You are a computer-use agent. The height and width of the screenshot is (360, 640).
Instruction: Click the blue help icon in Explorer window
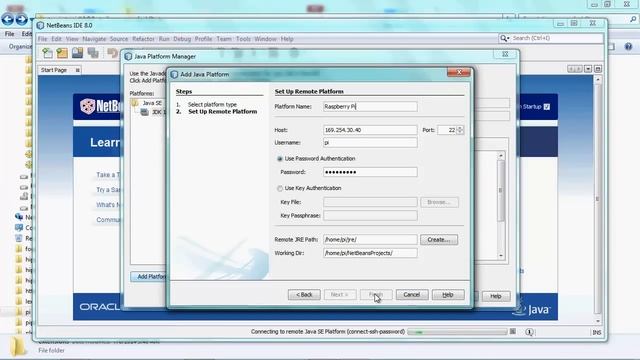tap(628, 47)
